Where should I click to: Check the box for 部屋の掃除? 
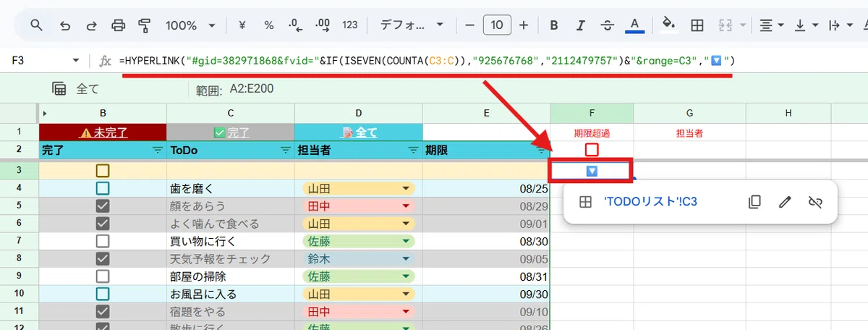[x=103, y=276]
